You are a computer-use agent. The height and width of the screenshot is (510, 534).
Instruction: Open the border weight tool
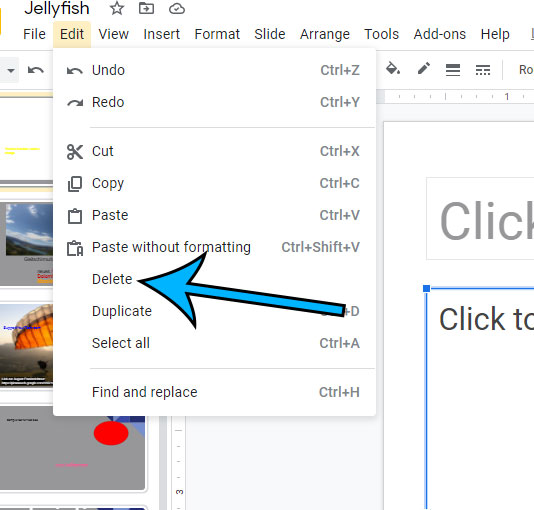pos(453,70)
